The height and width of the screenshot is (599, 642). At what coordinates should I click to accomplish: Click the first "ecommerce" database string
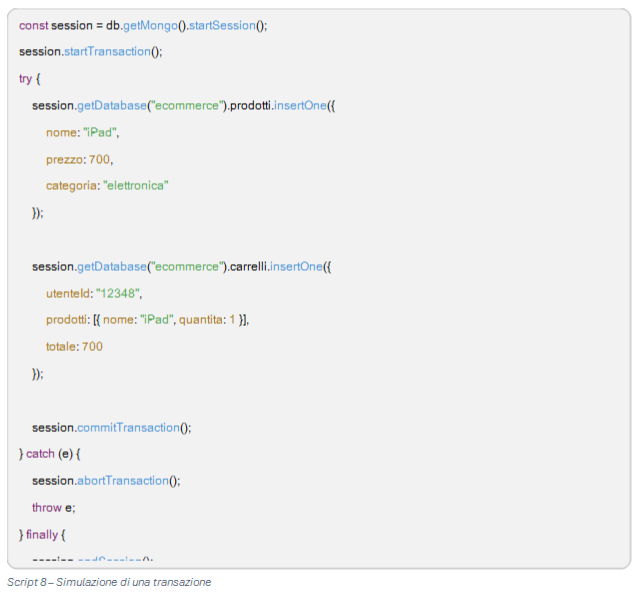click(x=187, y=106)
